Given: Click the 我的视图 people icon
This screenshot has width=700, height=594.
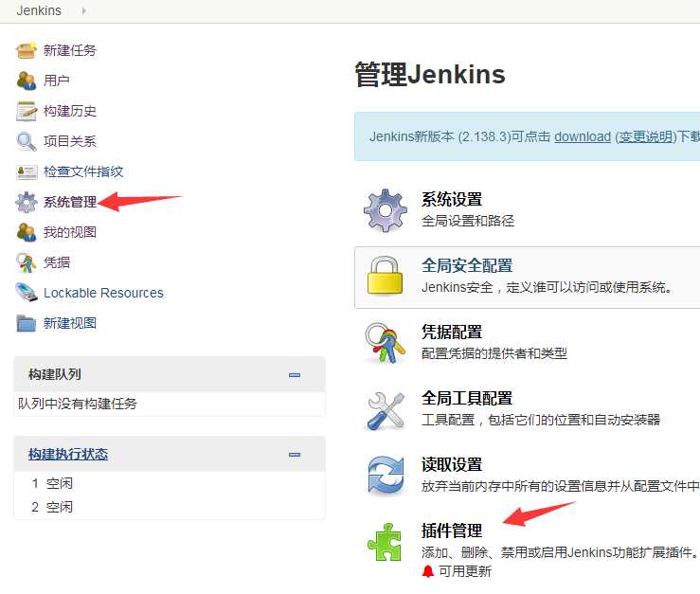Looking at the screenshot, I should (x=26, y=232).
